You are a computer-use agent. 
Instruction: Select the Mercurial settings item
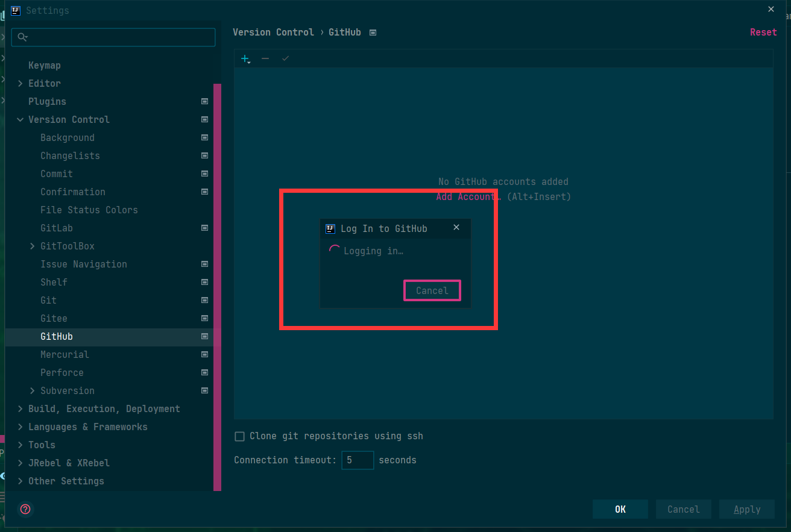(65, 354)
